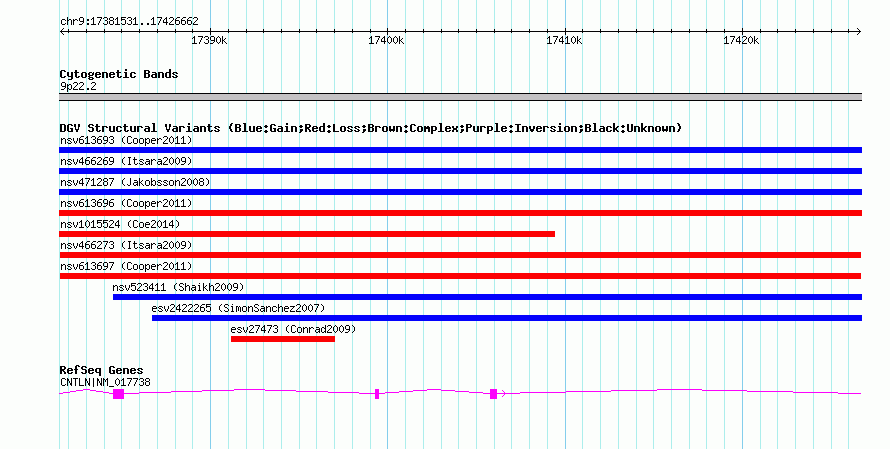This screenshot has width=890, height=449.
Task: Open the esv27473 (Conrad2009) label
Action: (x=293, y=329)
